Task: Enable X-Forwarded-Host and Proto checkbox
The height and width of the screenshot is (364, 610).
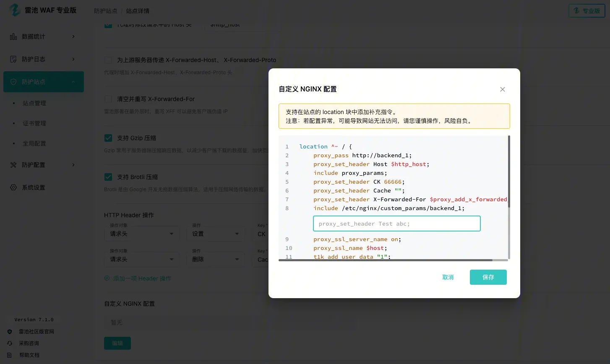Action: pos(108,60)
